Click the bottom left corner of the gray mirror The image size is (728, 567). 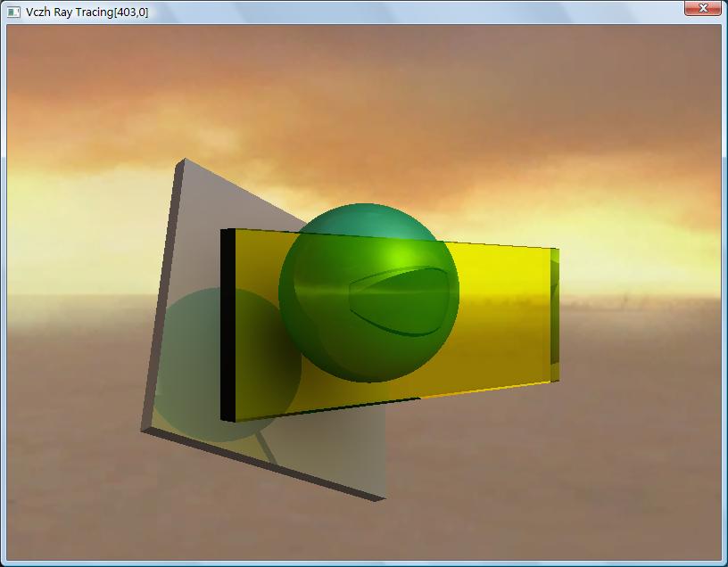tap(145, 430)
